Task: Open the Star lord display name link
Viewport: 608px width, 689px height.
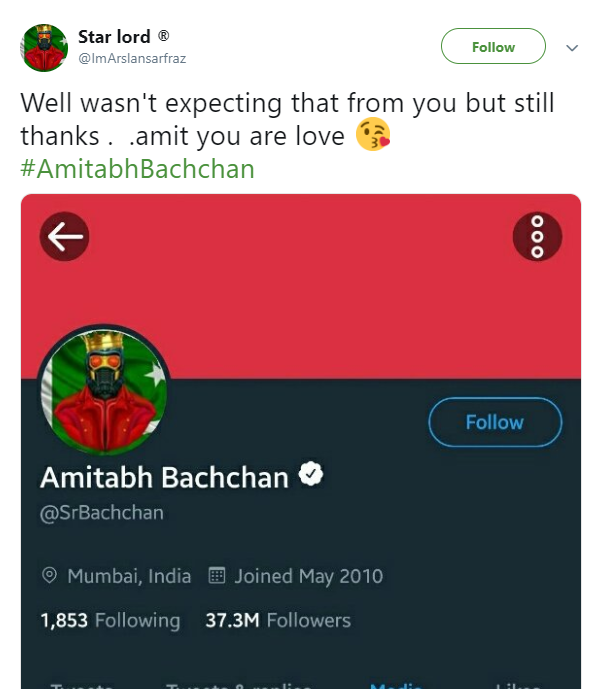Action: click(x=114, y=37)
